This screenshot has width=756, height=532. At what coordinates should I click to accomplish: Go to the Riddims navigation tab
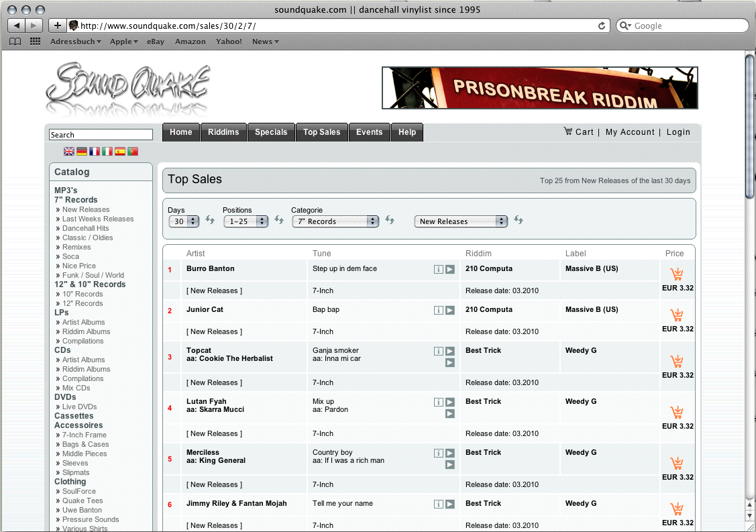(x=223, y=132)
